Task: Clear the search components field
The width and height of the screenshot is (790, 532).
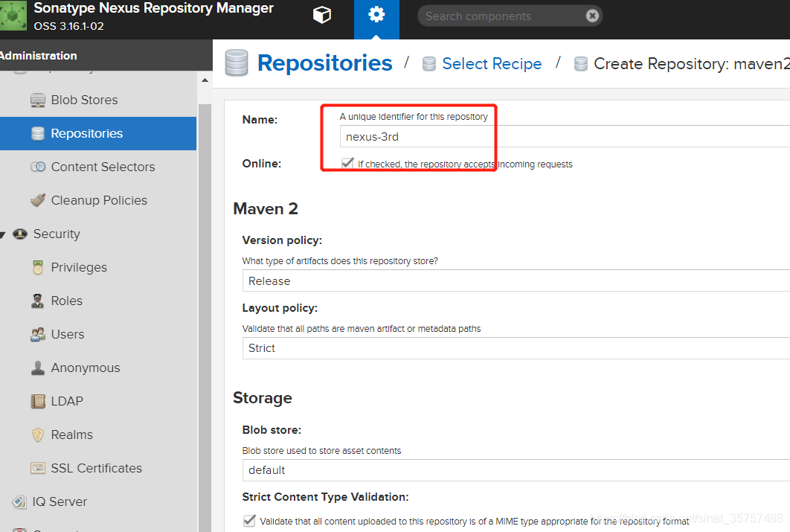Action: click(592, 16)
